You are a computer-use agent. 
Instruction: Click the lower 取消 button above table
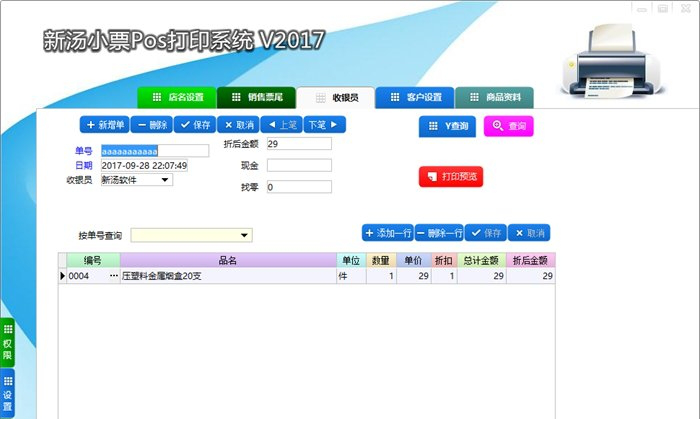point(529,233)
